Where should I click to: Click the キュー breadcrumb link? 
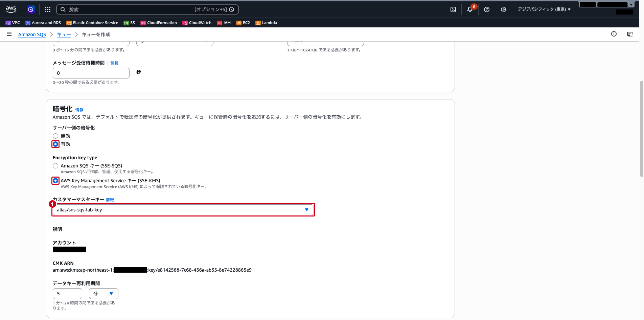[x=64, y=35]
